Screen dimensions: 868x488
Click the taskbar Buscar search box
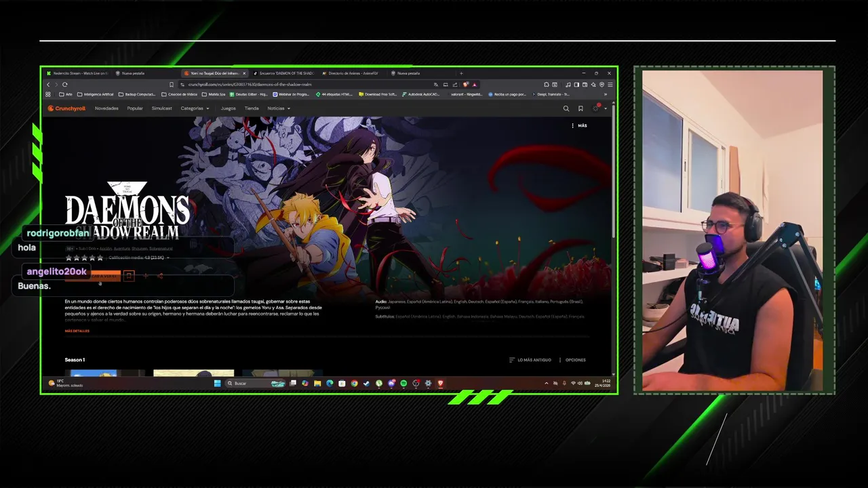coord(254,383)
